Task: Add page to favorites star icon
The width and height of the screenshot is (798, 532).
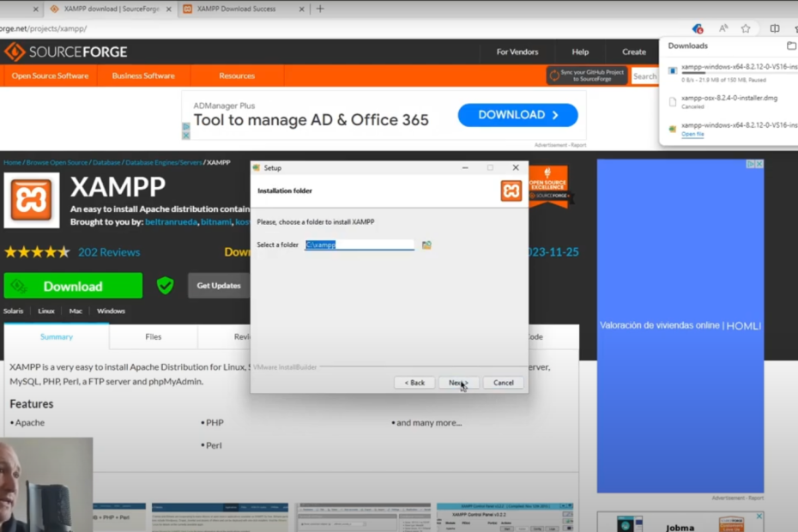Action: pyautogui.click(x=746, y=28)
